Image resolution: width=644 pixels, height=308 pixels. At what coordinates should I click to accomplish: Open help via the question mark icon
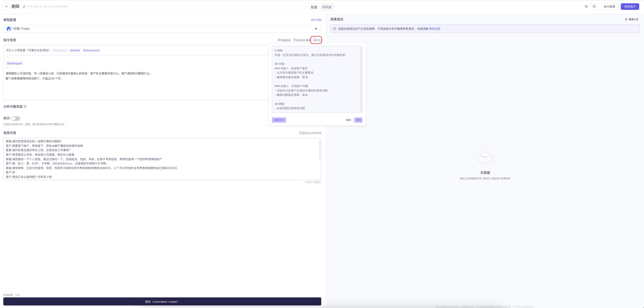pyautogui.click(x=586, y=7)
